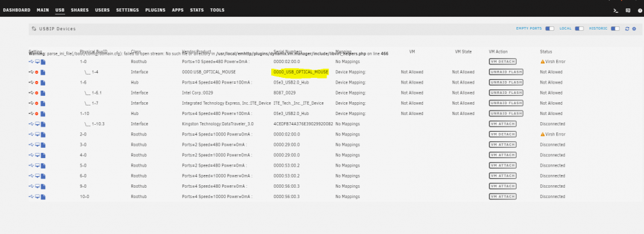Click the document icon in row 6-0
The image size is (644, 234).
(43, 175)
